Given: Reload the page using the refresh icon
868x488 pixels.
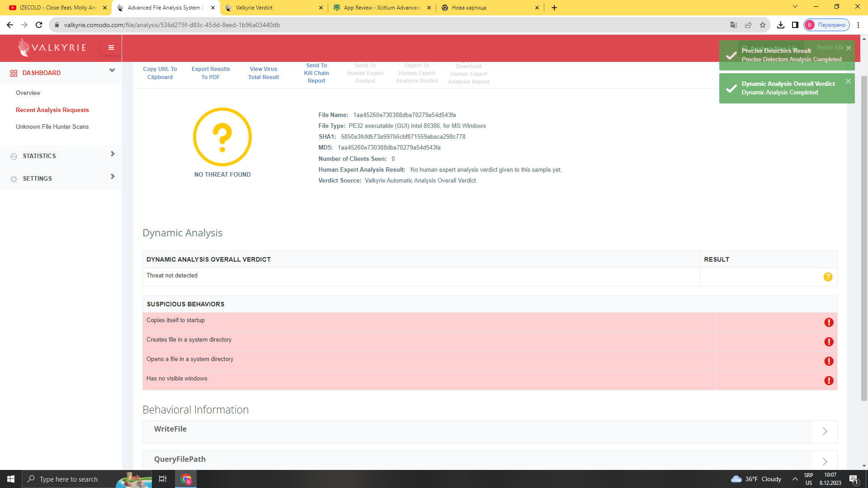Looking at the screenshot, I should tap(39, 25).
